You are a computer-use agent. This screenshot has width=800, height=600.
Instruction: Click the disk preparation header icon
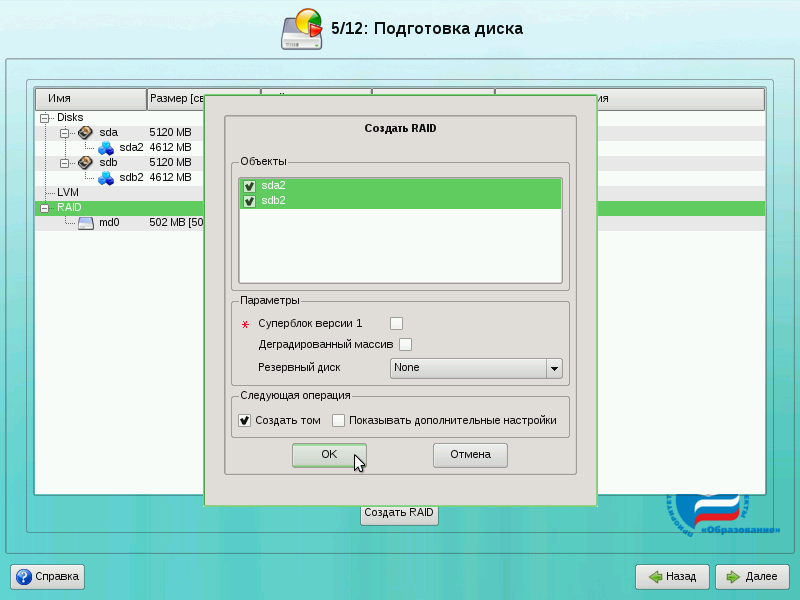[x=302, y=29]
